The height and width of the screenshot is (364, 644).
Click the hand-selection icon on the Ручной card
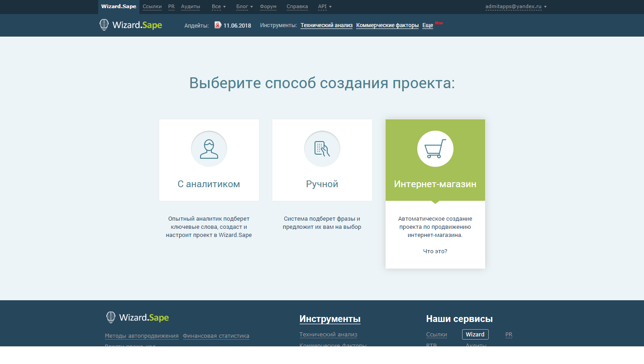click(322, 149)
